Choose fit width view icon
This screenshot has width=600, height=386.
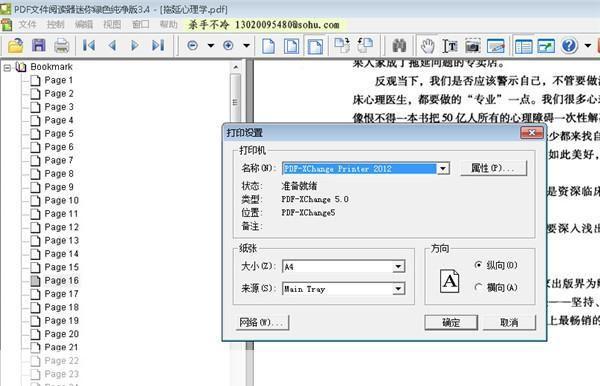point(315,47)
